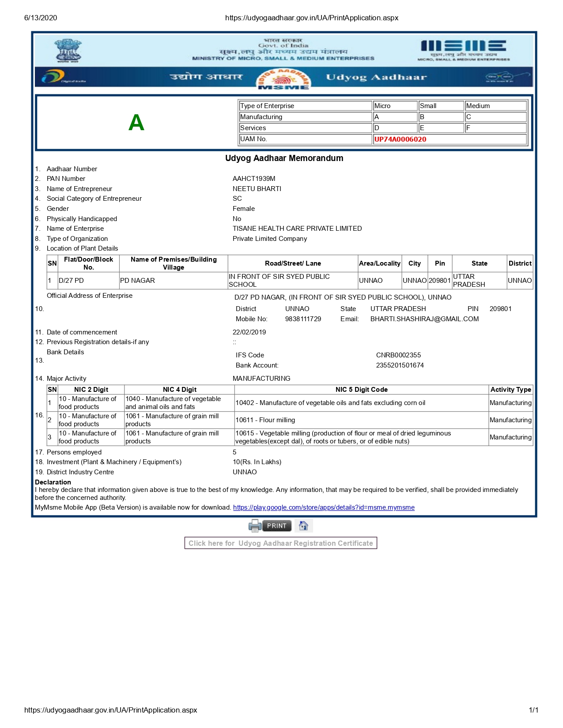Click 10402 vegetable oils NIC code cell
563x728 pixels.
click(361, 403)
